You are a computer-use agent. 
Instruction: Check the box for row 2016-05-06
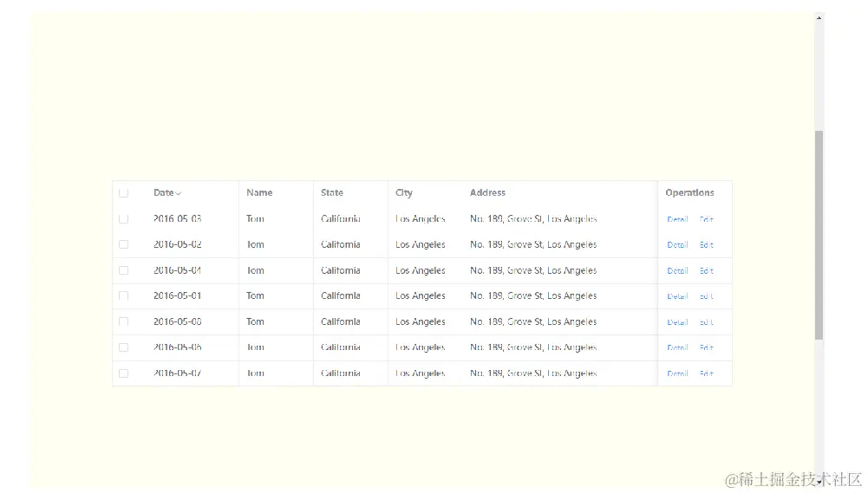[x=123, y=347]
